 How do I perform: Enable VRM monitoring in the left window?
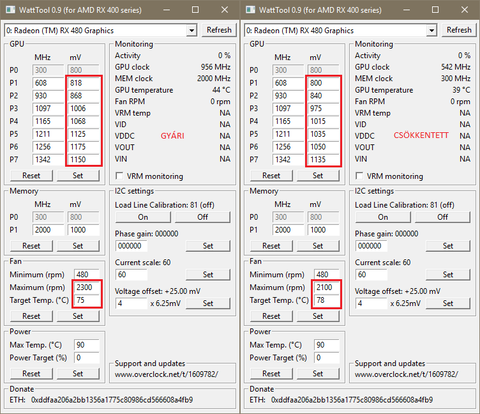pyautogui.click(x=119, y=176)
